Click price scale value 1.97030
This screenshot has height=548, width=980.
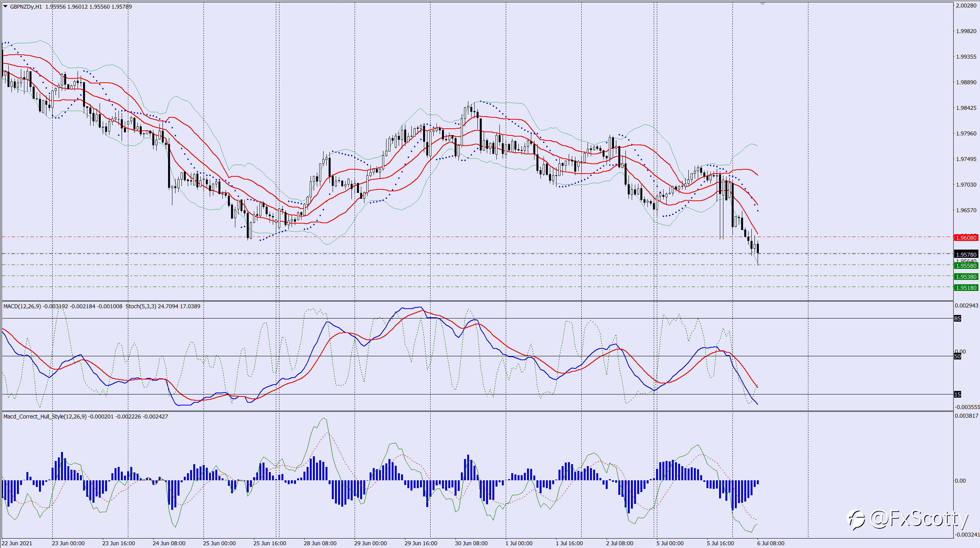click(966, 185)
